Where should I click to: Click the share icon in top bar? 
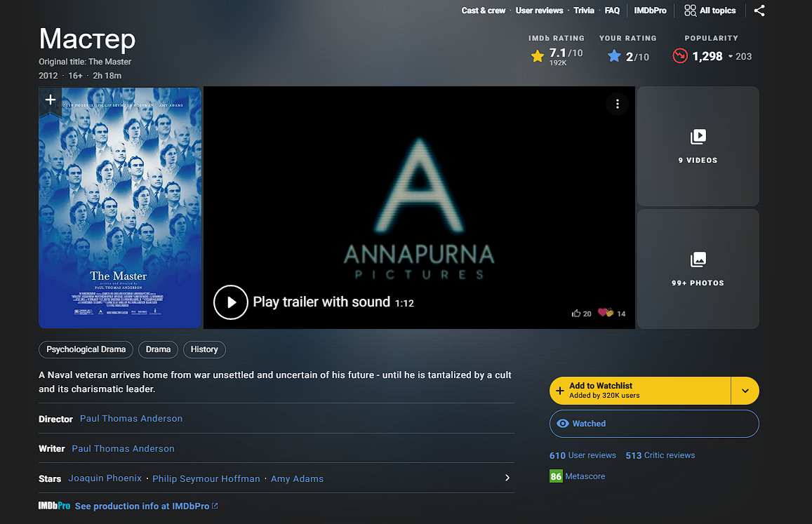tap(759, 11)
